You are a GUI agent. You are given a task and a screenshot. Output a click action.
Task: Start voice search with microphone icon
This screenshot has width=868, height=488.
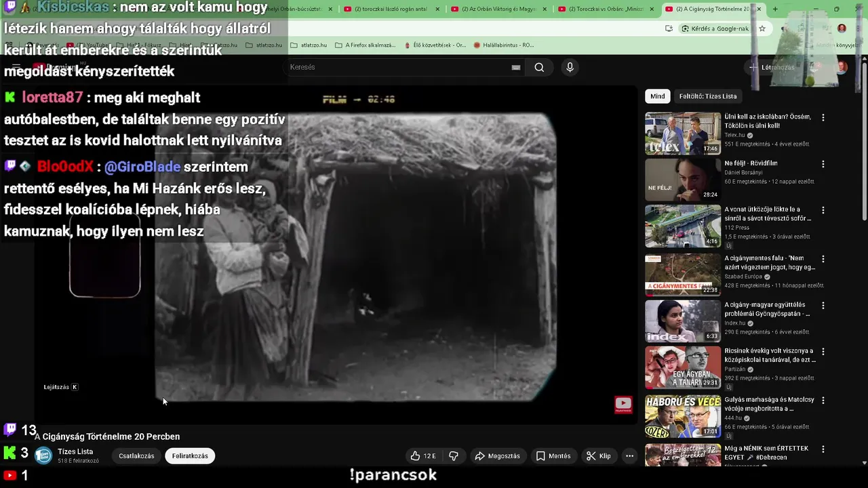pos(570,67)
